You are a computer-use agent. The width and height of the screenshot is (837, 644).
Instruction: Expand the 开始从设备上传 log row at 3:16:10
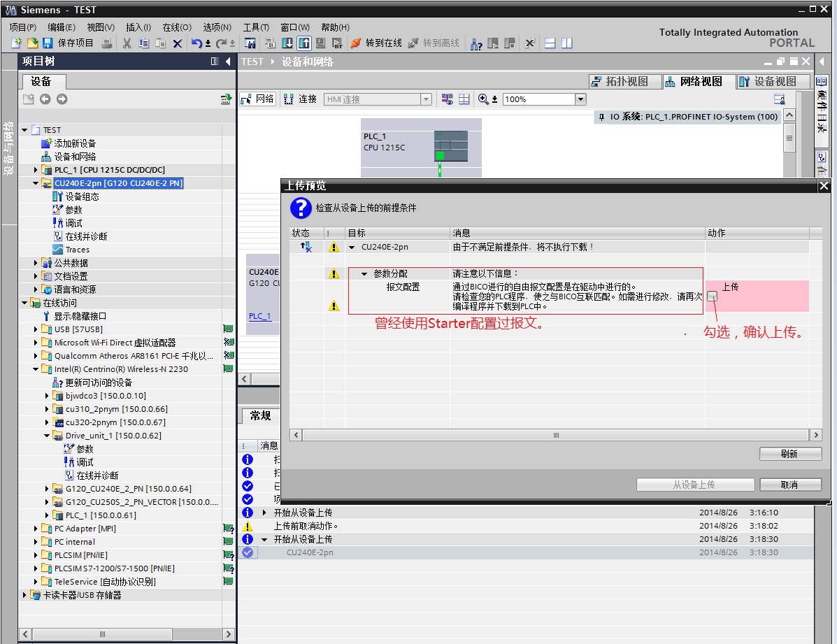[264, 513]
